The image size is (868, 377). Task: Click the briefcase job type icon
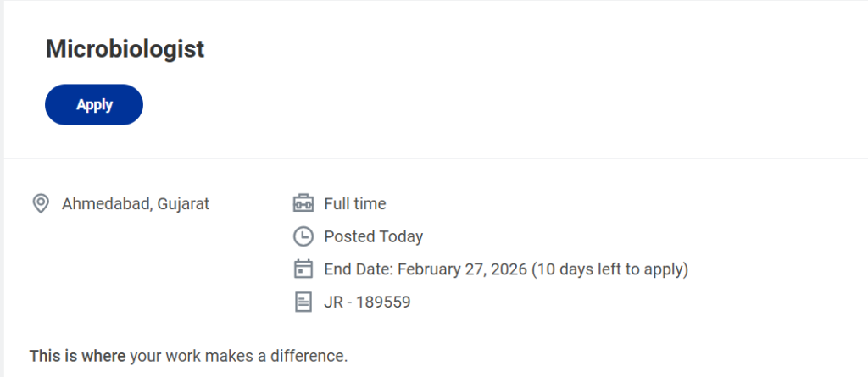[x=303, y=204]
